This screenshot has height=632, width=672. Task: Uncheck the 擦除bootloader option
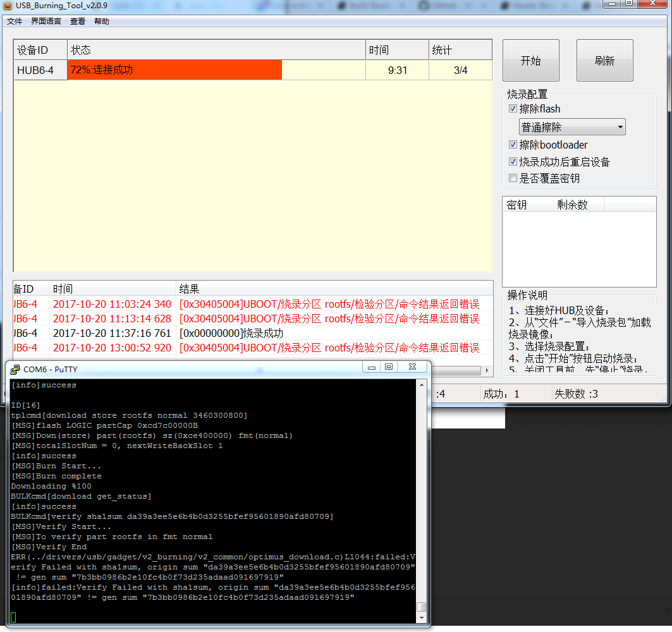513,145
